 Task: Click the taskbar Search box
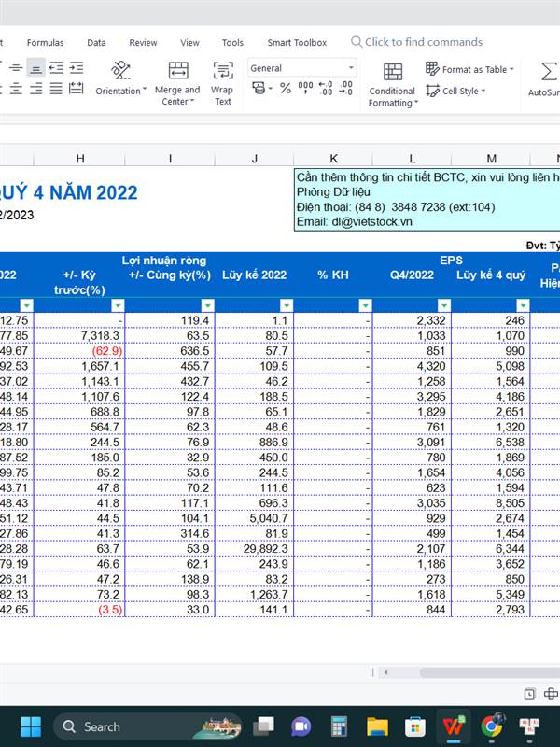(147, 726)
